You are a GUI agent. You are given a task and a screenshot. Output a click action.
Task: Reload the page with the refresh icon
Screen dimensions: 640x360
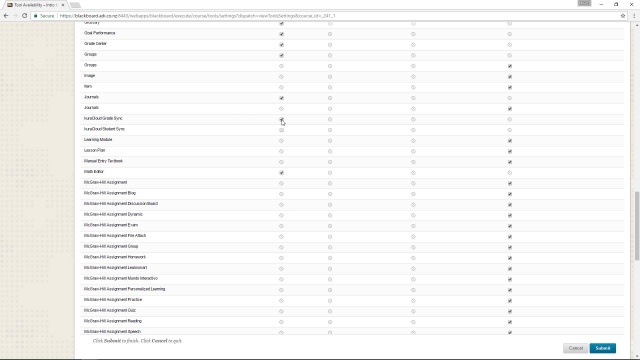[24, 16]
